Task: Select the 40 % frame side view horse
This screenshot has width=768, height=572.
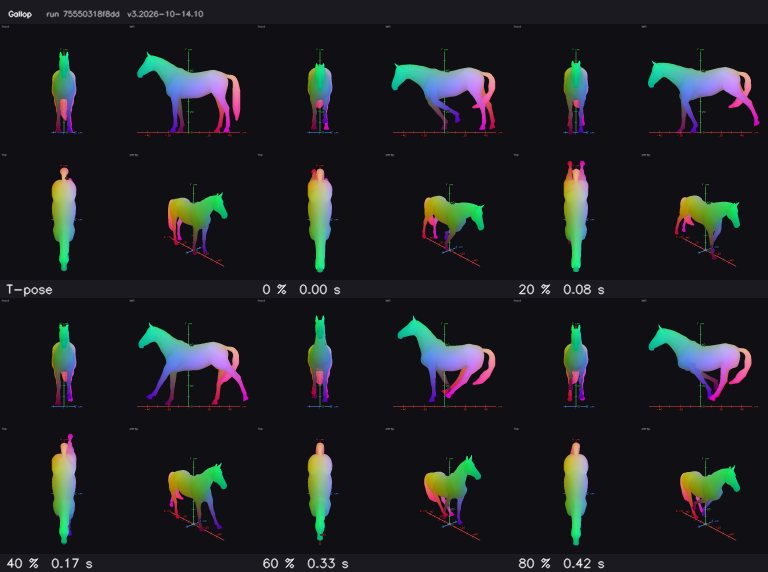Action: tap(193, 363)
